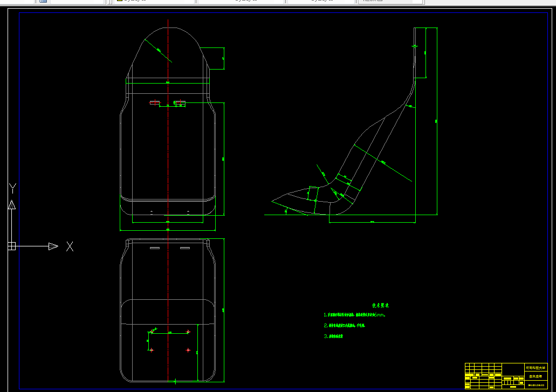This screenshot has width=556, height=392.
Task: Select 河南科技大学 text in title block
Action: (536, 368)
